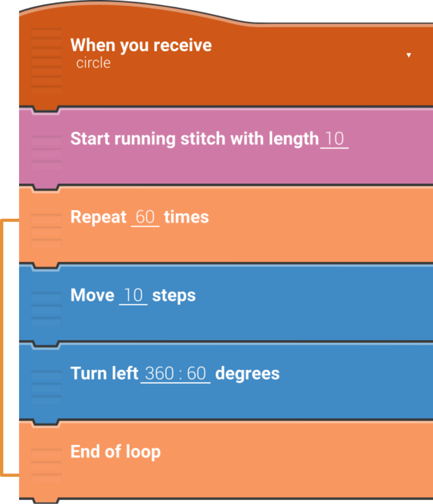Screen dimensions: 433x504
Task: Tap the word 'Repeat' on the loop brick
Action: [x=98, y=217]
